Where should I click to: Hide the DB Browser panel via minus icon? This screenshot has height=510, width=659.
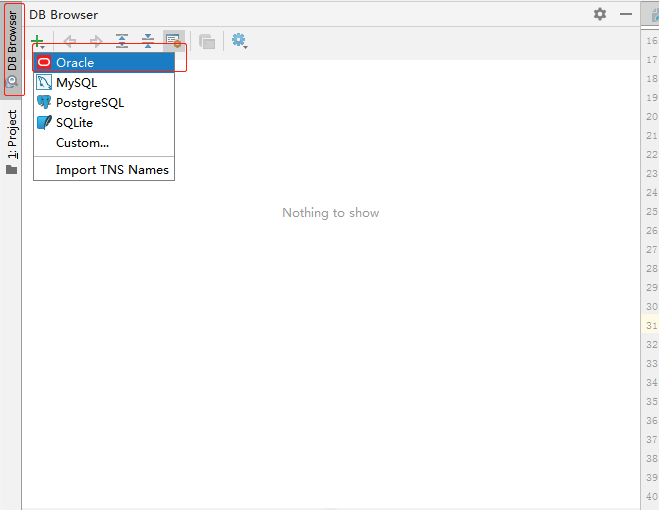coord(626,14)
